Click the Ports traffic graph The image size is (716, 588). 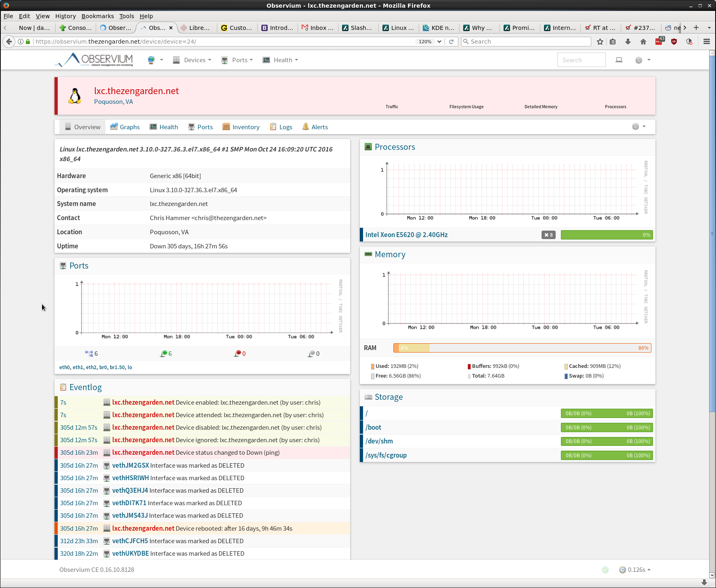202,309
